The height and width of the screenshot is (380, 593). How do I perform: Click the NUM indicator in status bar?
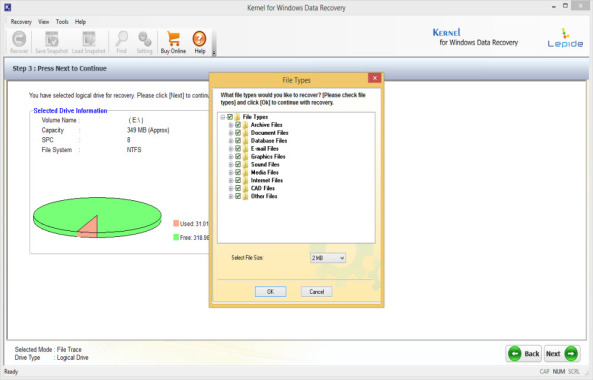tap(559, 372)
